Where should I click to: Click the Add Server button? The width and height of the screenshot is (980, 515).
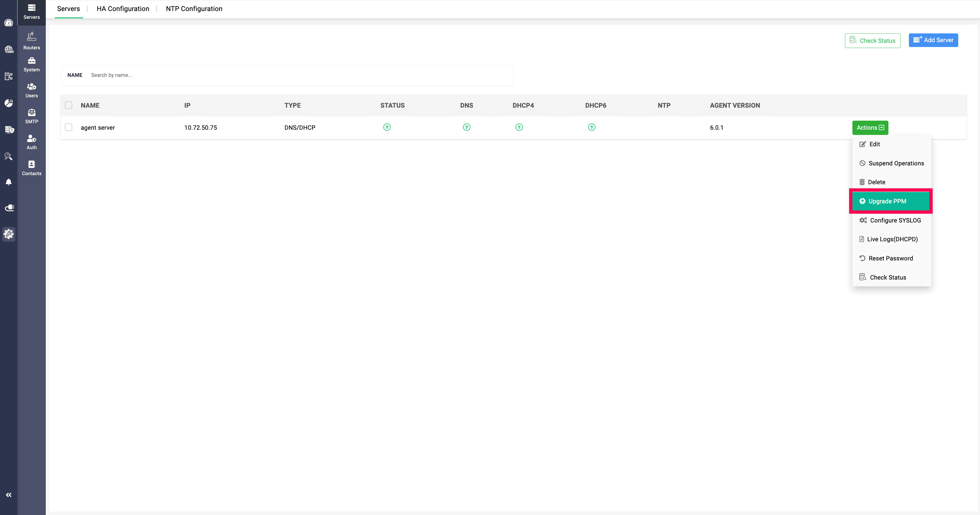(x=933, y=40)
